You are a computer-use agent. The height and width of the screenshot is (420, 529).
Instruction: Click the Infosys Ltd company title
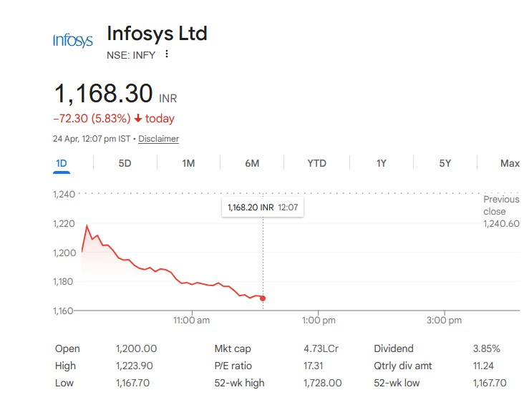point(157,34)
